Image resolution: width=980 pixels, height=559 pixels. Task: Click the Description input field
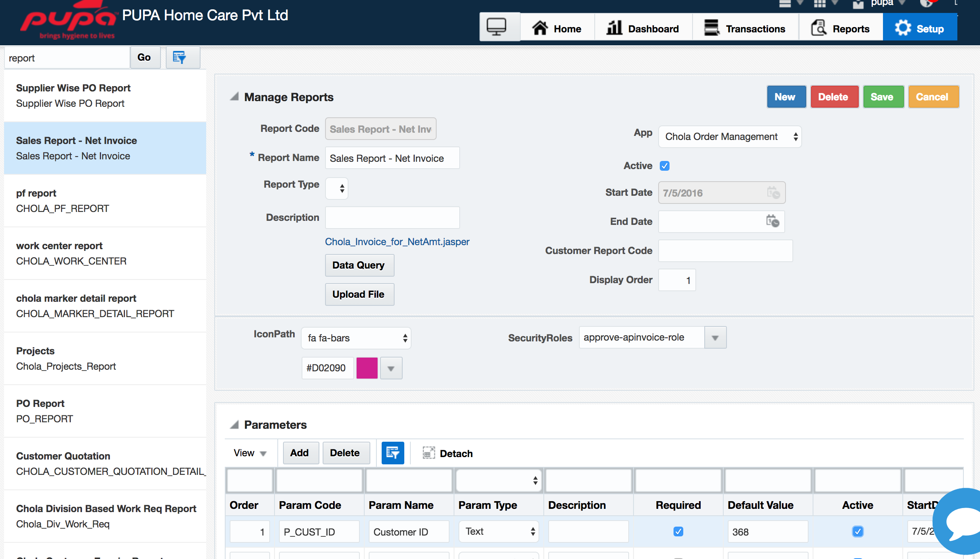click(392, 218)
